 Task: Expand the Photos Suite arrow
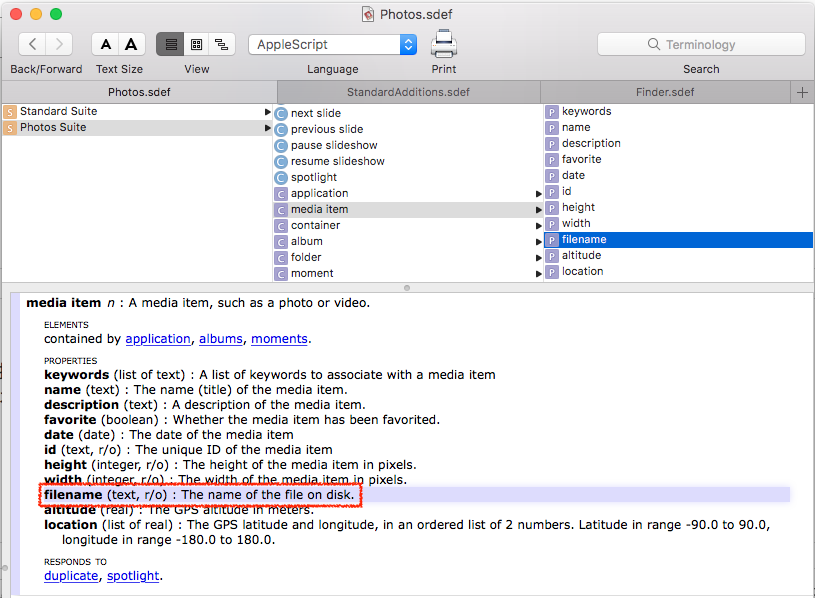point(267,128)
